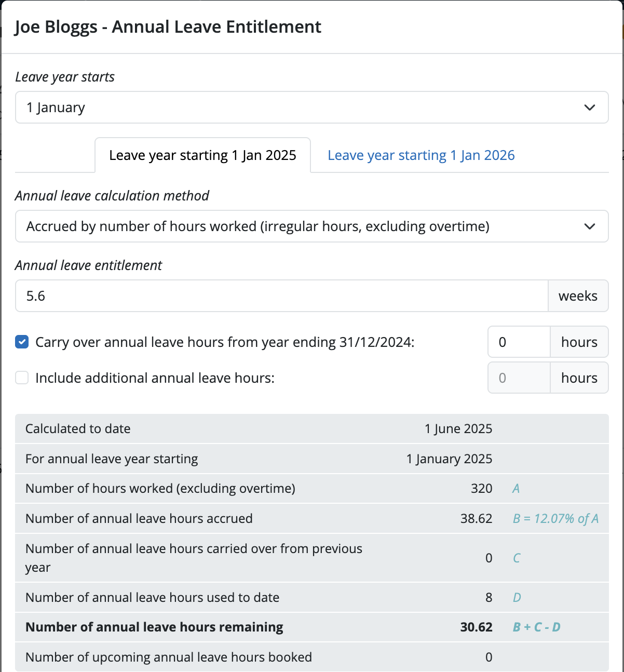The image size is (624, 672).
Task: Click the 'weeks' unit label beside 5.6
Action: [578, 295]
